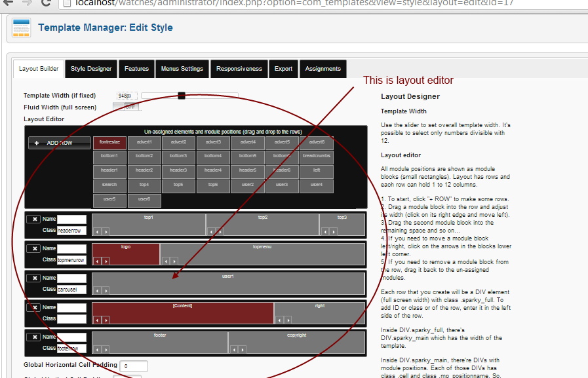The width and height of the screenshot is (588, 378).
Task: Select the user4 module block
Action: coord(317,186)
